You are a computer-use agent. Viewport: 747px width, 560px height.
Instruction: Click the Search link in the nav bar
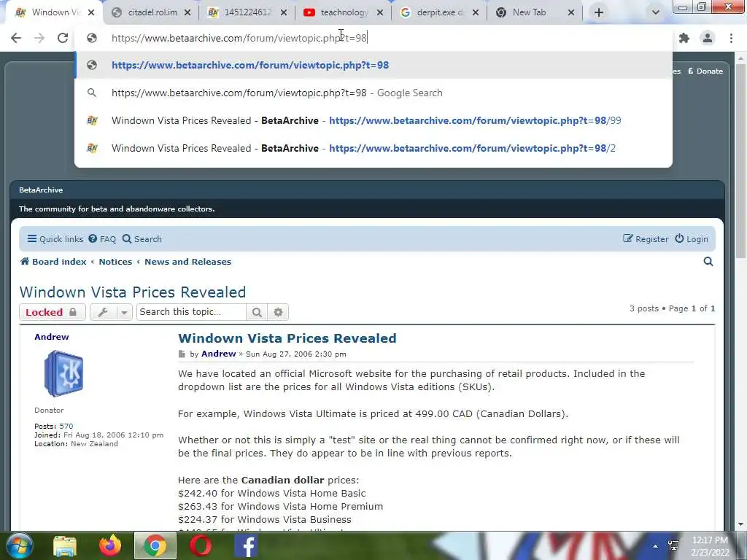point(142,239)
